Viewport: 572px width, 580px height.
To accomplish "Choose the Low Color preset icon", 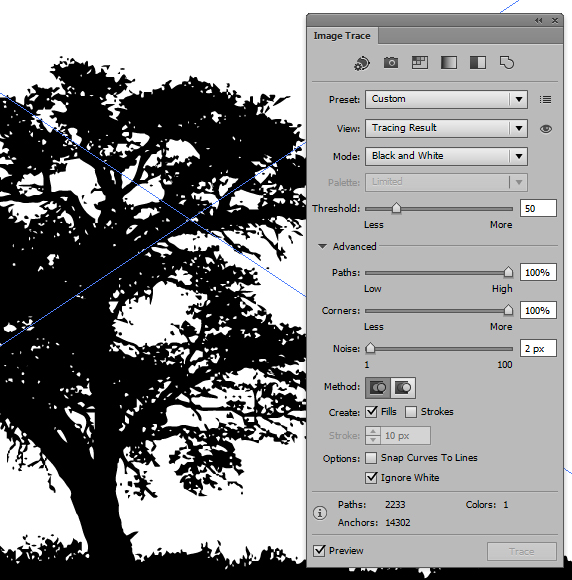I will point(420,63).
